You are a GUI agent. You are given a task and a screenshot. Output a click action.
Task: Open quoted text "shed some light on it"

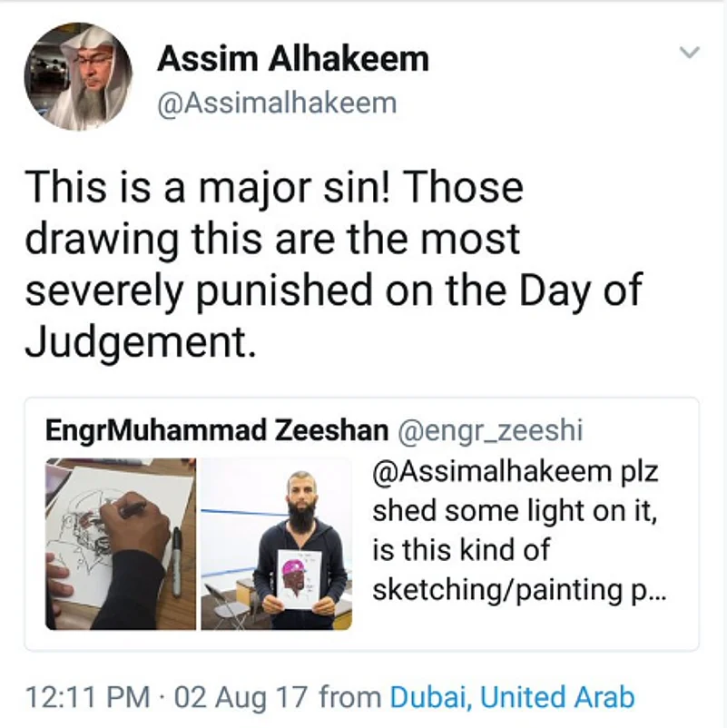514,512
